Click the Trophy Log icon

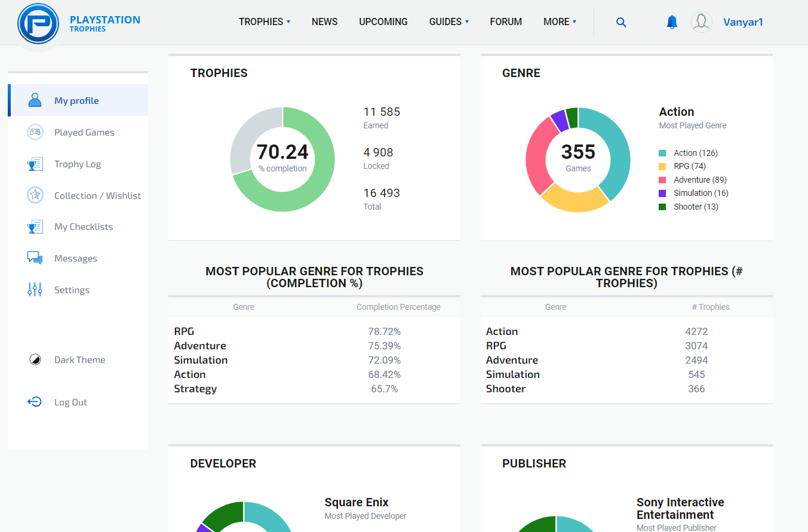35,164
